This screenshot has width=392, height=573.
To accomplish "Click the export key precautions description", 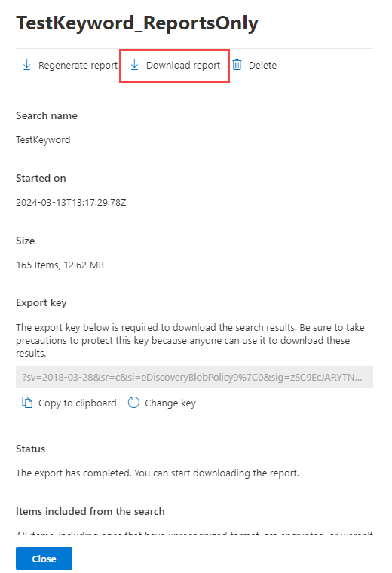I will [x=190, y=340].
